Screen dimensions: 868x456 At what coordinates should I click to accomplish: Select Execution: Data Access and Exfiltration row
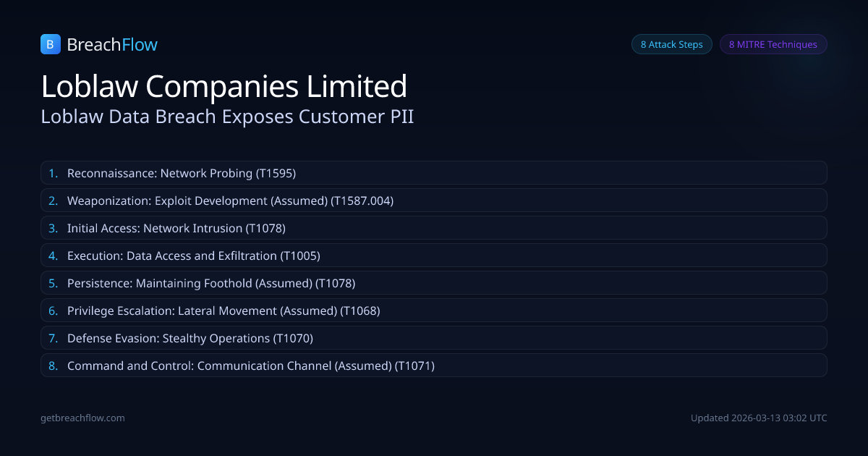[x=193, y=256]
